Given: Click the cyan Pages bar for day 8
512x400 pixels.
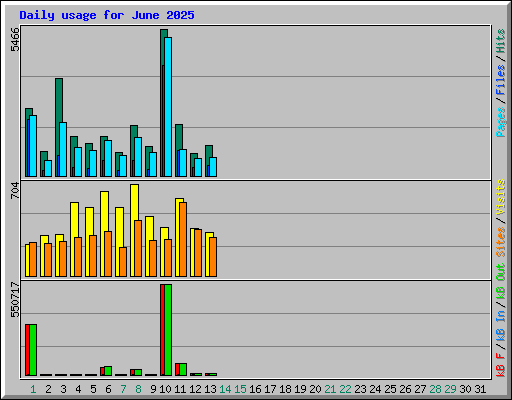Looking at the screenshot, I should [138, 157].
